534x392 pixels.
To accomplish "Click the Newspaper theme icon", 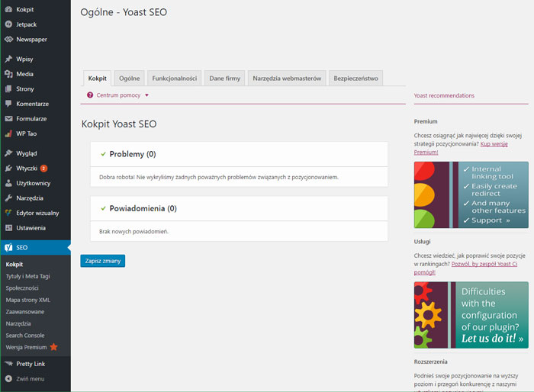I will [8, 40].
